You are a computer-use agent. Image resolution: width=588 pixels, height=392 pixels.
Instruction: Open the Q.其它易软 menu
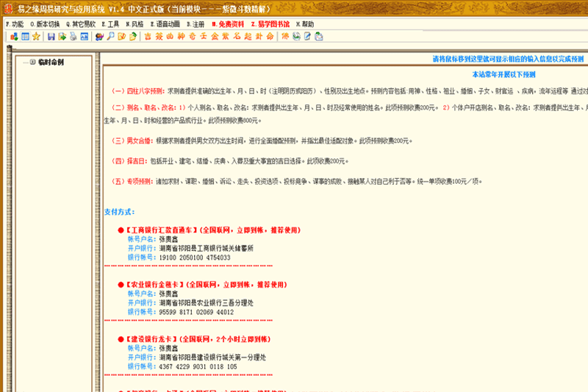click(81, 24)
